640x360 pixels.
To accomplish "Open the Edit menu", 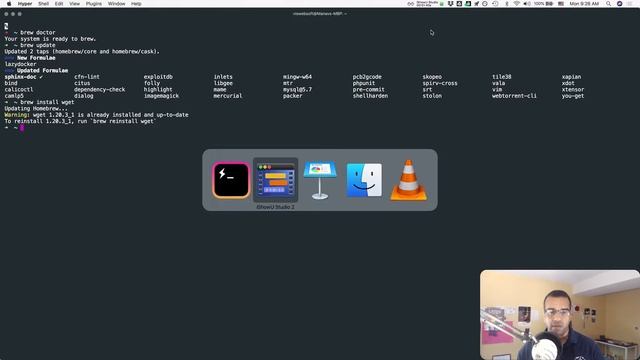I will click(x=59, y=4).
